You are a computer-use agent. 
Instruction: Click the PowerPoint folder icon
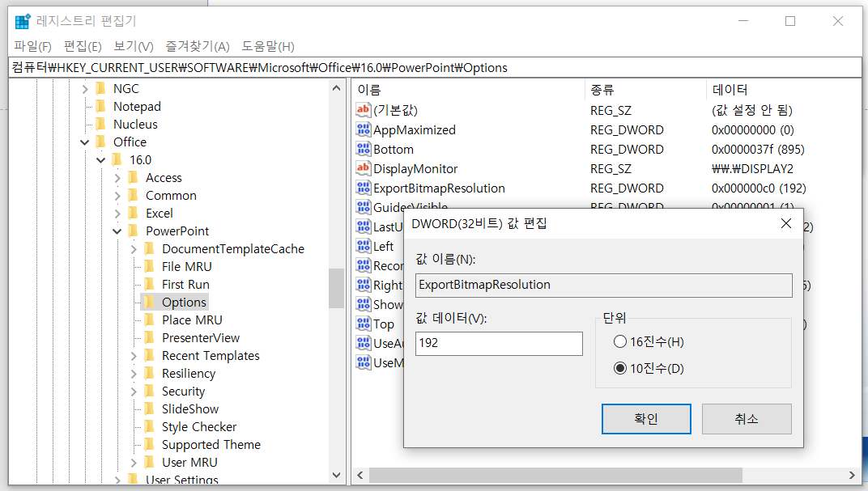[x=133, y=231]
